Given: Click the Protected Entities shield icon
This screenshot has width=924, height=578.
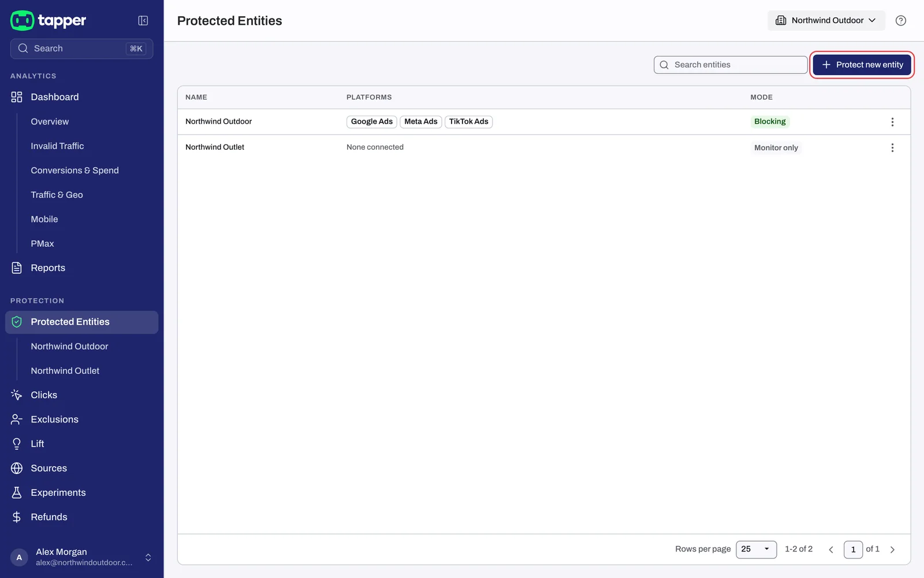Looking at the screenshot, I should [x=17, y=322].
